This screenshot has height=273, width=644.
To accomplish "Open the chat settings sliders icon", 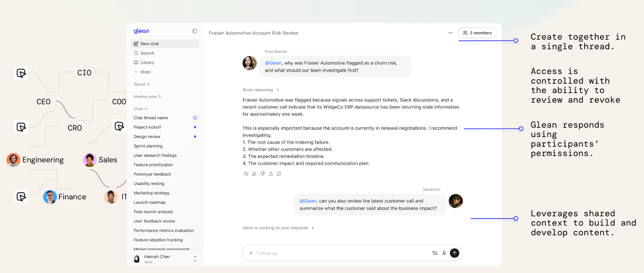I will click(435, 253).
